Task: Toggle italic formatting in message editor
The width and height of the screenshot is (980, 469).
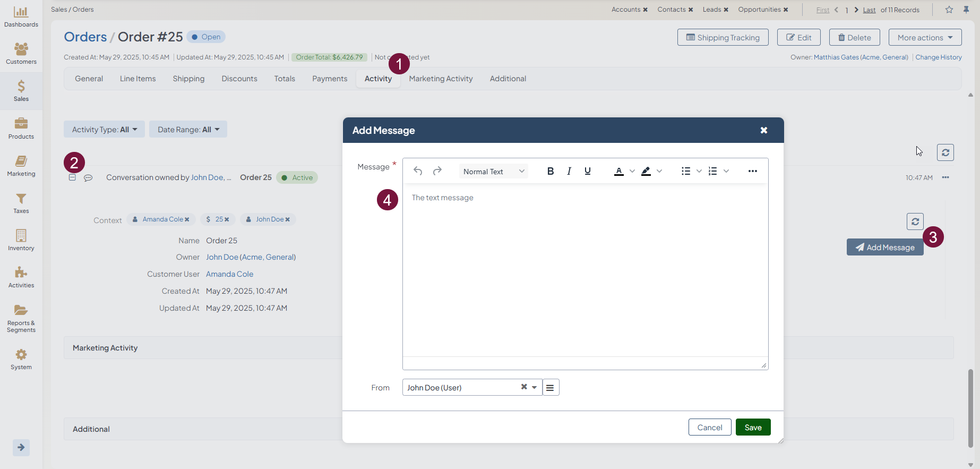Action: [569, 171]
